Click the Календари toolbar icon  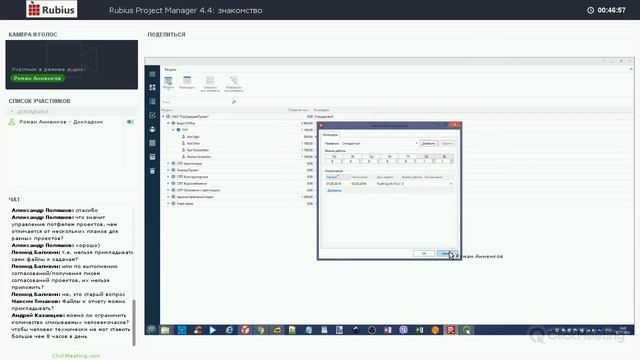click(x=187, y=82)
